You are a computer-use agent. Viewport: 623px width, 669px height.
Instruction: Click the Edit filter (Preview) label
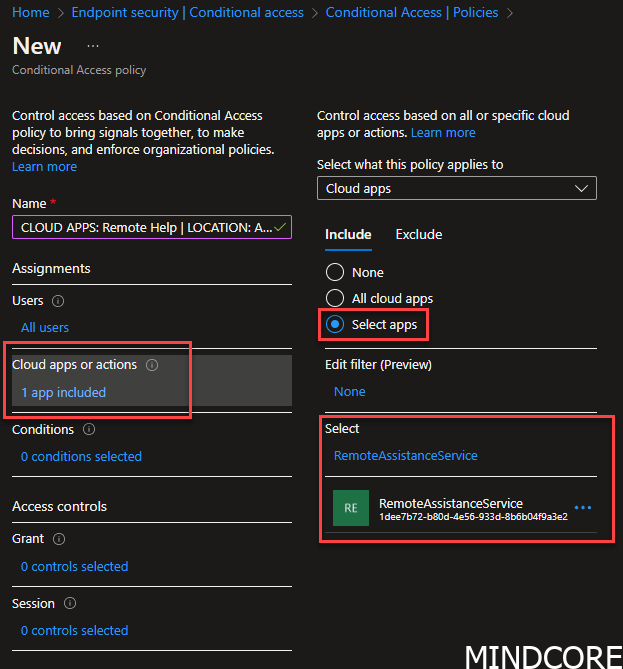(x=378, y=365)
